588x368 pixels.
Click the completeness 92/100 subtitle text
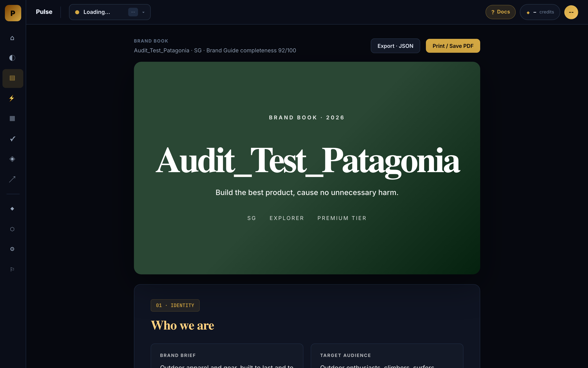point(215,50)
